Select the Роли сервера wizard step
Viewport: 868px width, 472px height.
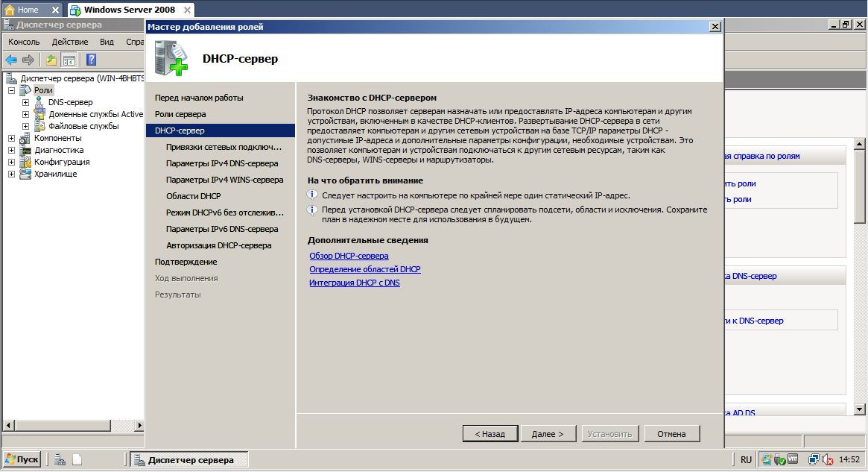(180, 114)
